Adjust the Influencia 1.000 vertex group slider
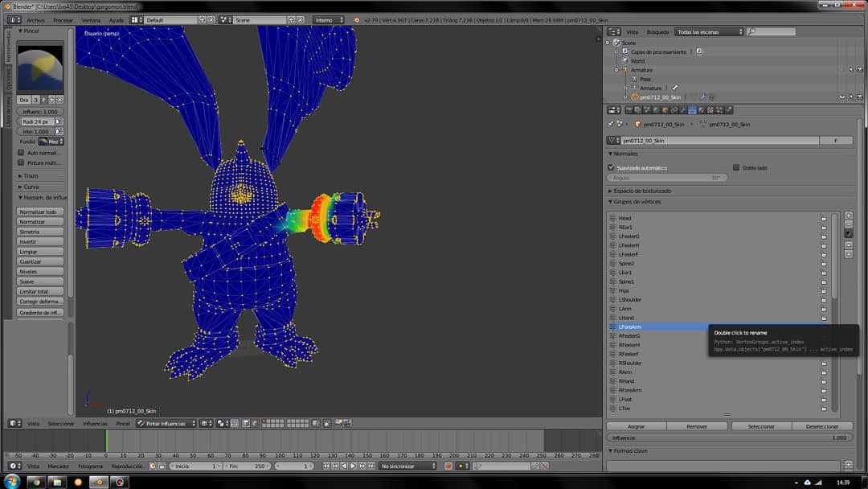868x489 pixels. click(x=730, y=438)
